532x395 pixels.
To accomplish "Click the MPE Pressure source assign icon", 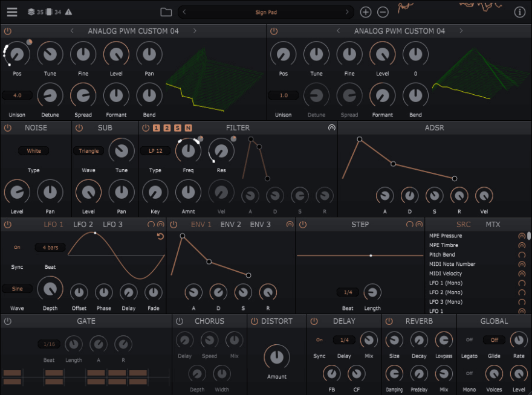I will click(x=522, y=236).
